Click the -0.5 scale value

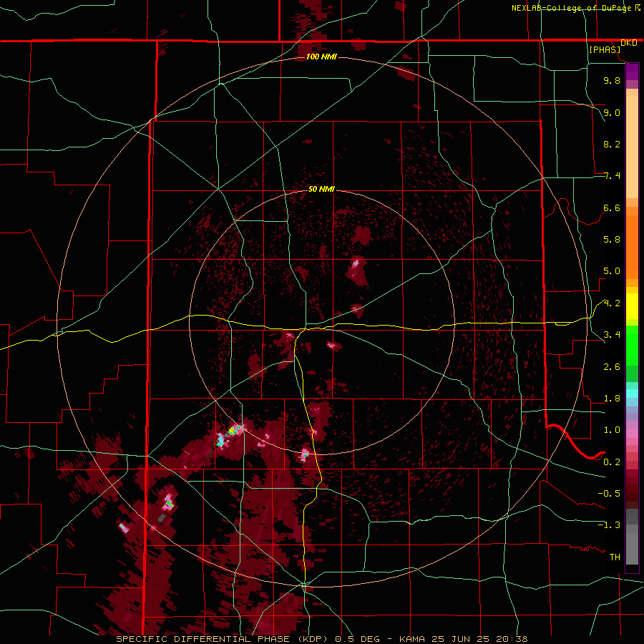[x=609, y=494]
